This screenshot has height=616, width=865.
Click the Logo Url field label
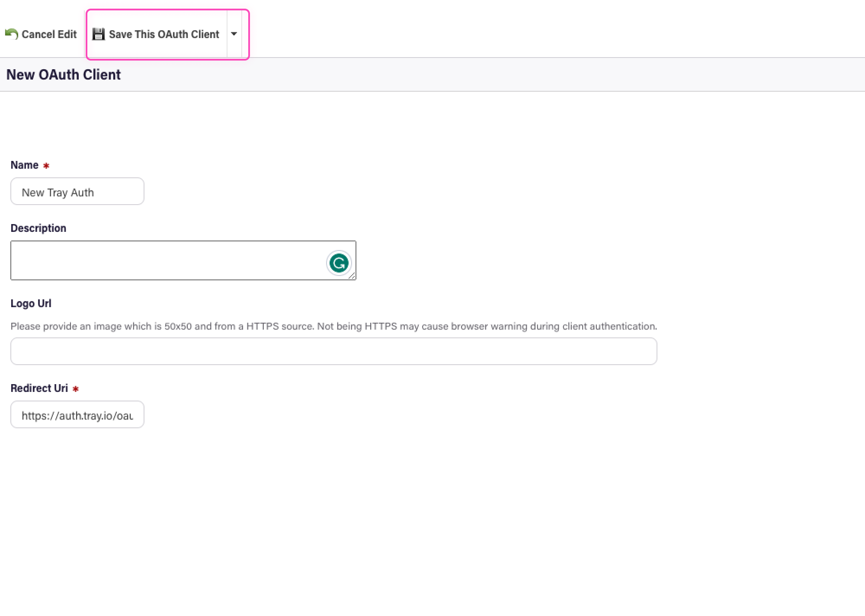pos(31,303)
